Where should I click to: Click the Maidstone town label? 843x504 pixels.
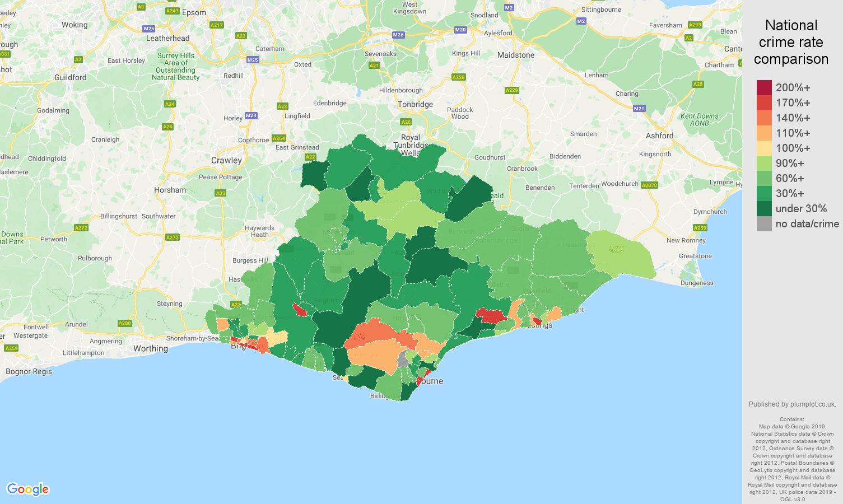(516, 55)
